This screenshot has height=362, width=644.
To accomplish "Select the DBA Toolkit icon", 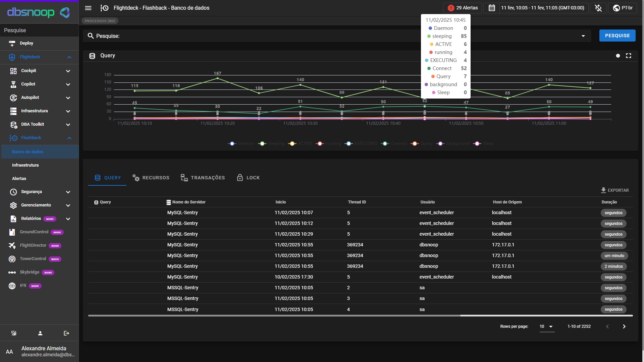I will click(x=13, y=124).
